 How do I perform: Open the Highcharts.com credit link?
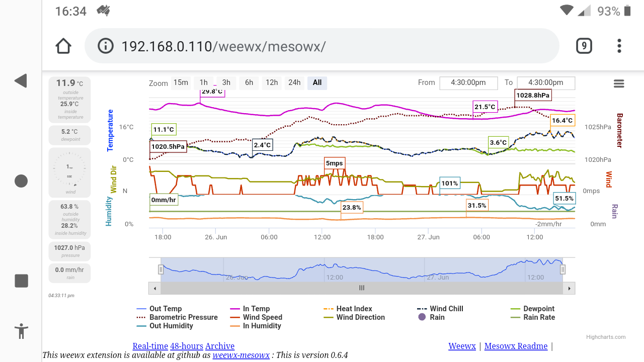pos(606,337)
